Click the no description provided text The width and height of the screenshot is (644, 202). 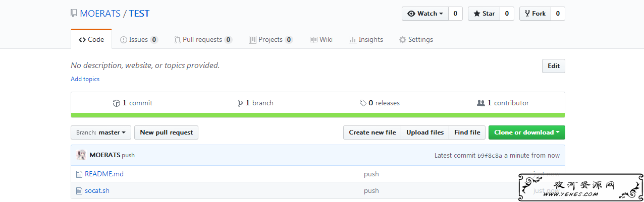pos(145,65)
